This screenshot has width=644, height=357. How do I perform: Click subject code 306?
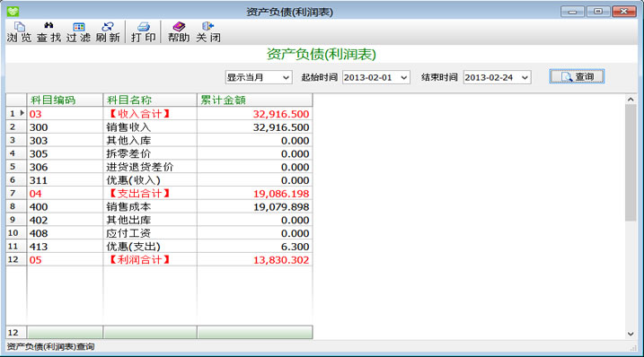pyautogui.click(x=39, y=167)
